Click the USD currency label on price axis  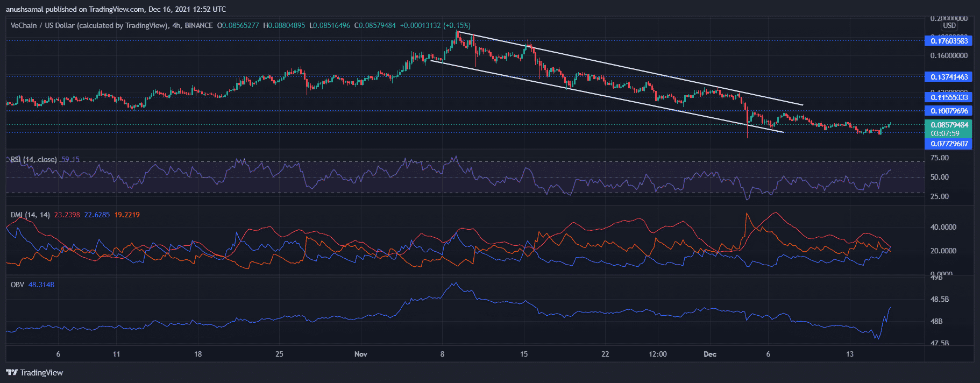pyautogui.click(x=949, y=26)
